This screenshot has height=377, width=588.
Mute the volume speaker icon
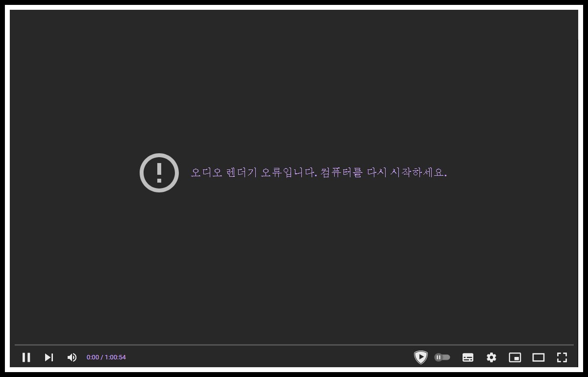(72, 357)
